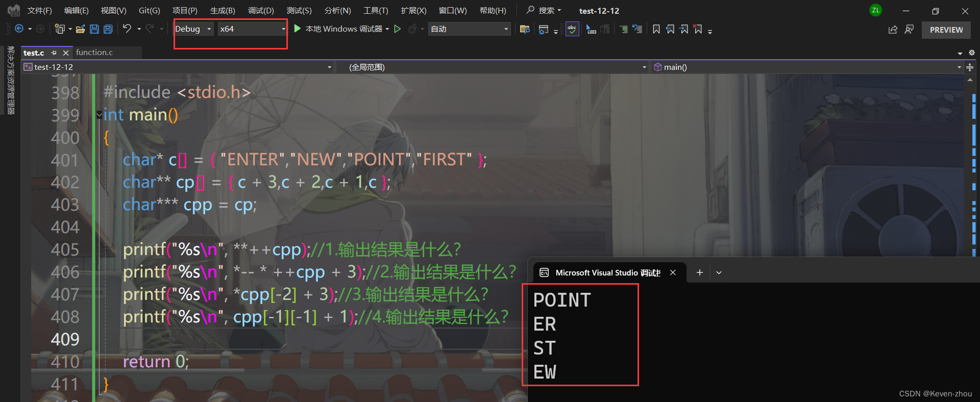Click the Live Share icon
The width and height of the screenshot is (980, 402).
(x=893, y=30)
